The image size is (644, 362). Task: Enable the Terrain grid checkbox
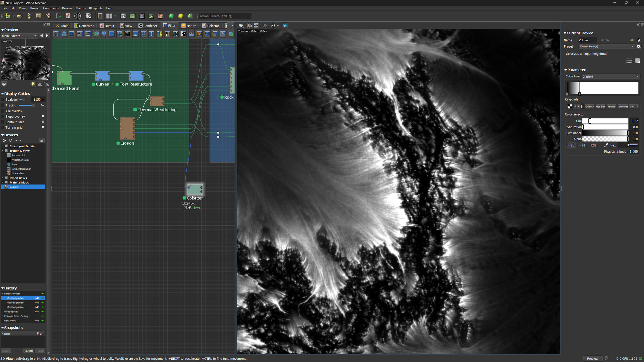coord(3,128)
